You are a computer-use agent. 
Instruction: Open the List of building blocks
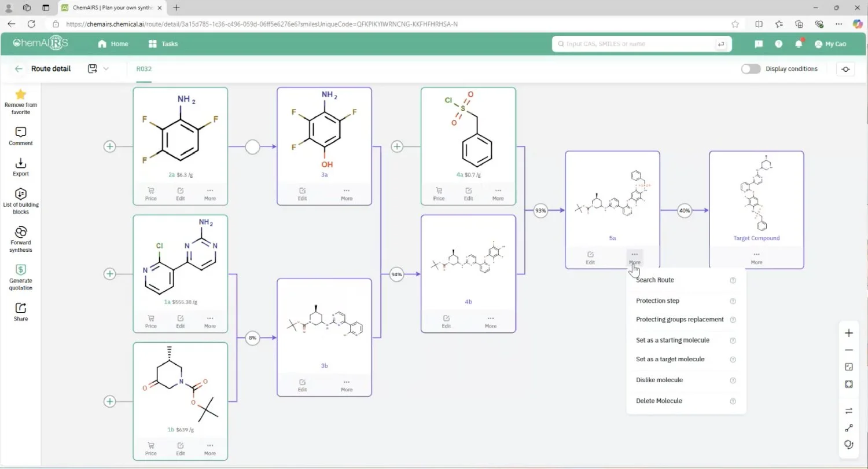(21, 194)
